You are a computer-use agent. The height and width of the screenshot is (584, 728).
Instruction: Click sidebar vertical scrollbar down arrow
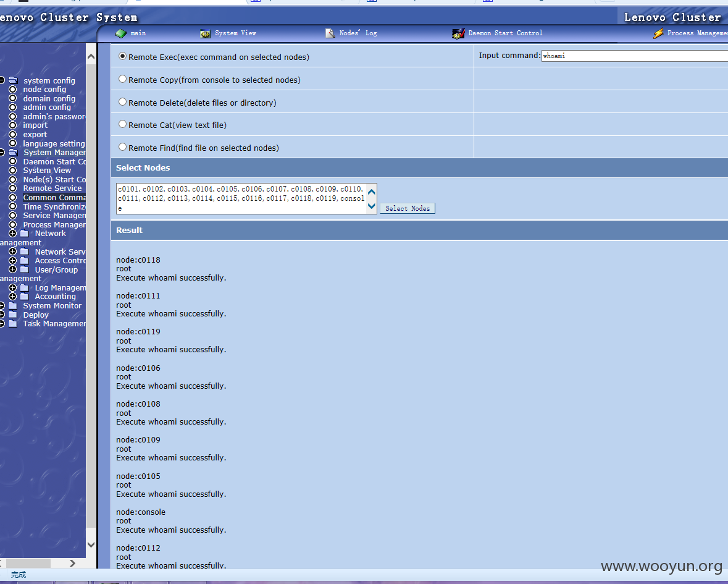[91, 544]
